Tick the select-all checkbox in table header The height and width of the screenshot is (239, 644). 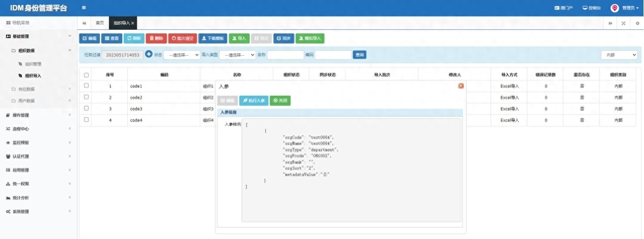click(86, 74)
